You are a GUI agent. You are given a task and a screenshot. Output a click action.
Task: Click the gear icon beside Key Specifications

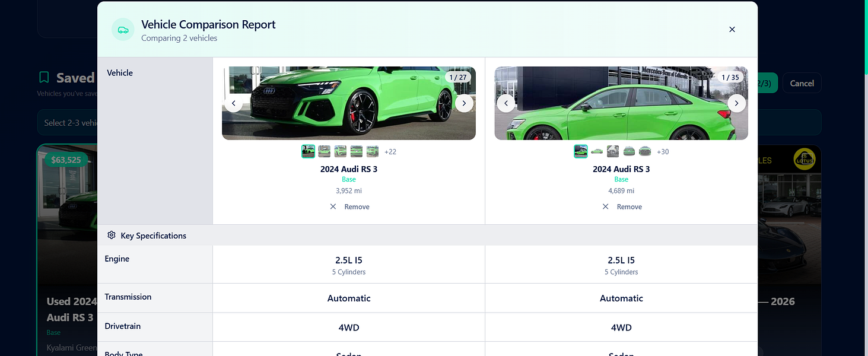tap(112, 236)
